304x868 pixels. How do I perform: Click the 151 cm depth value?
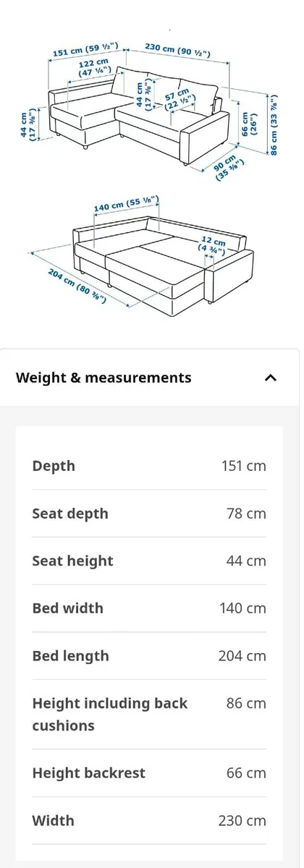point(244,466)
